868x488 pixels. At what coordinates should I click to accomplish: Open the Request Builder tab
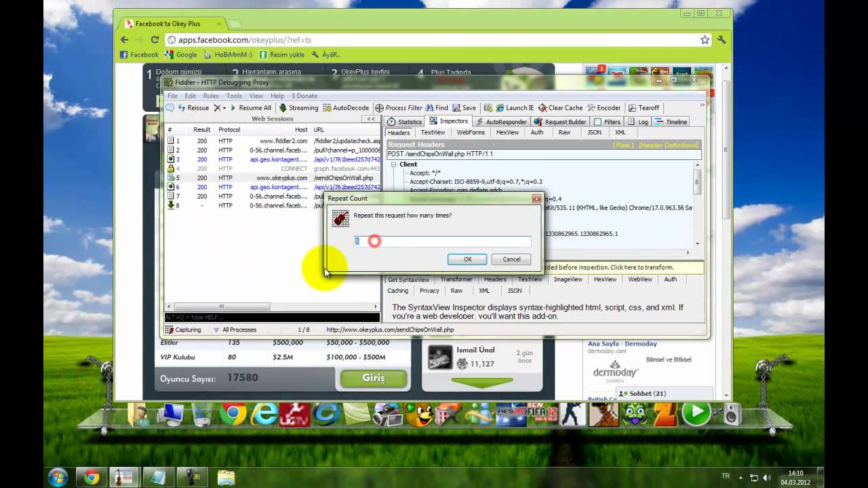560,122
